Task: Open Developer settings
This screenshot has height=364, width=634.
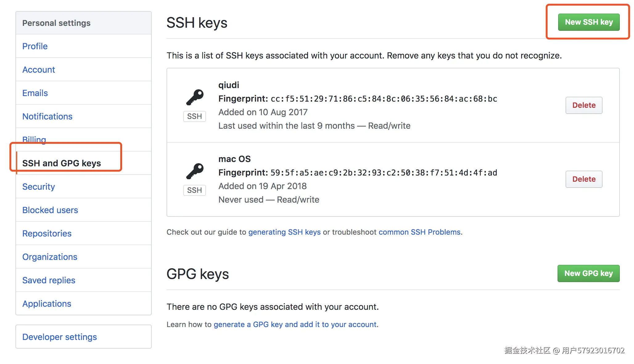Action: click(60, 337)
